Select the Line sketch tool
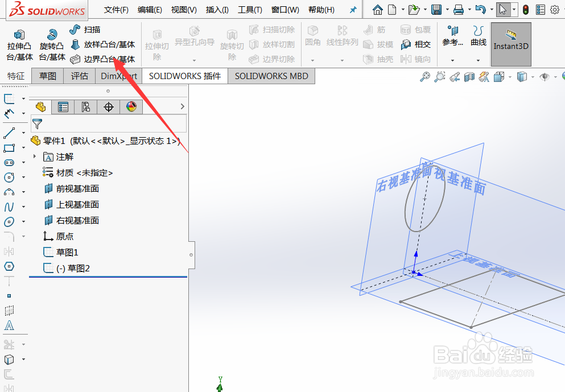The width and height of the screenshot is (565, 392). tap(9, 133)
